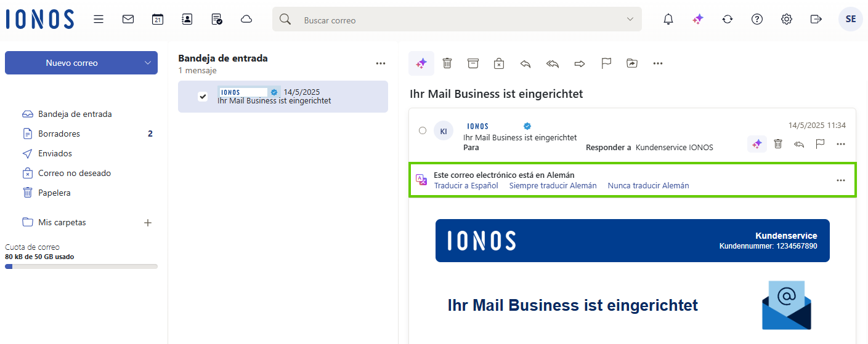This screenshot has width=868, height=344.
Task: Click 'Kundennummer: 1234567890' in email banner
Action: (x=768, y=246)
